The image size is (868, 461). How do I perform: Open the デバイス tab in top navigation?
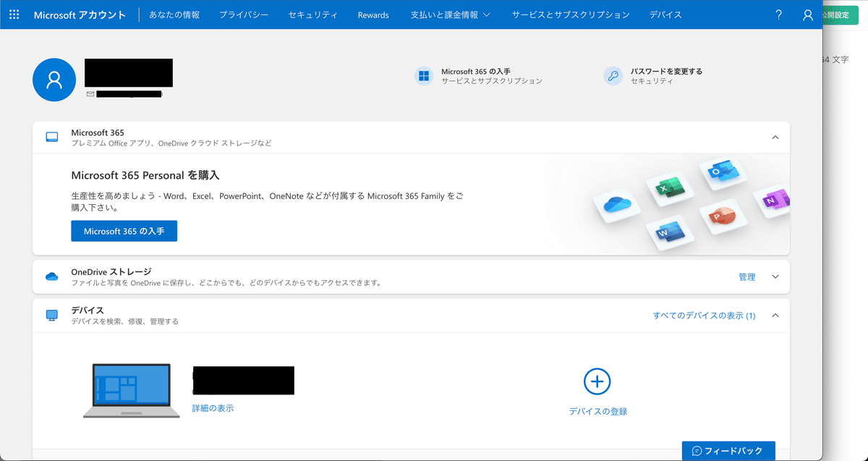click(665, 14)
